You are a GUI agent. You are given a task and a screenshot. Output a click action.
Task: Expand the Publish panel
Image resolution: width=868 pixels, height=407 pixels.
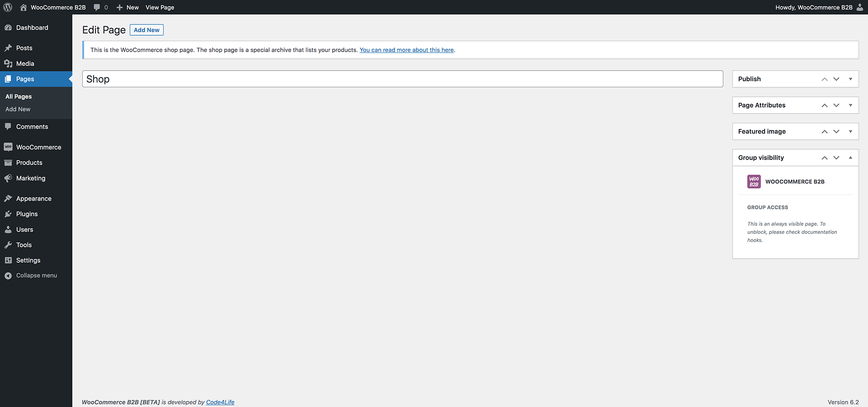click(x=850, y=79)
